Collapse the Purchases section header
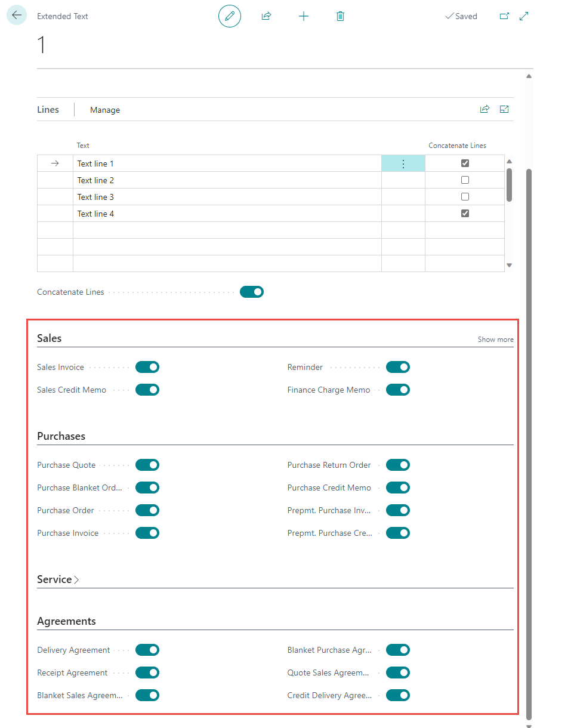574x728 pixels. pos(61,436)
